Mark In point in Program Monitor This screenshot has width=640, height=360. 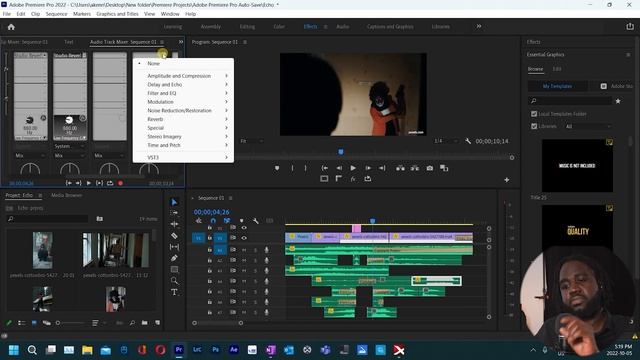tap(292, 168)
